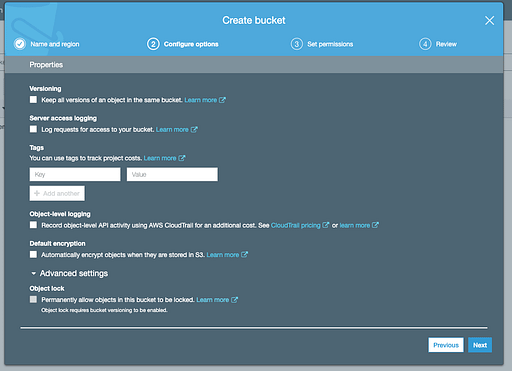Click the Tags heading text
This screenshot has height=371, width=512.
coord(37,148)
